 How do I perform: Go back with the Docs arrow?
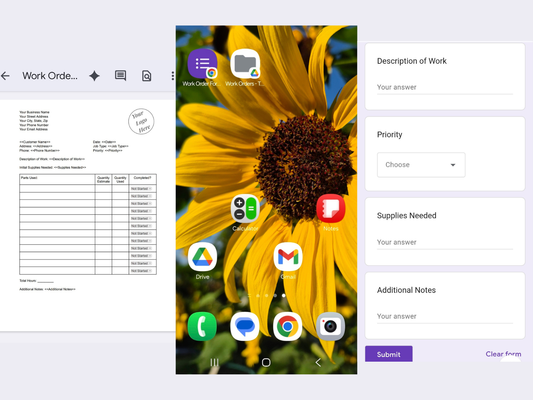(5, 76)
